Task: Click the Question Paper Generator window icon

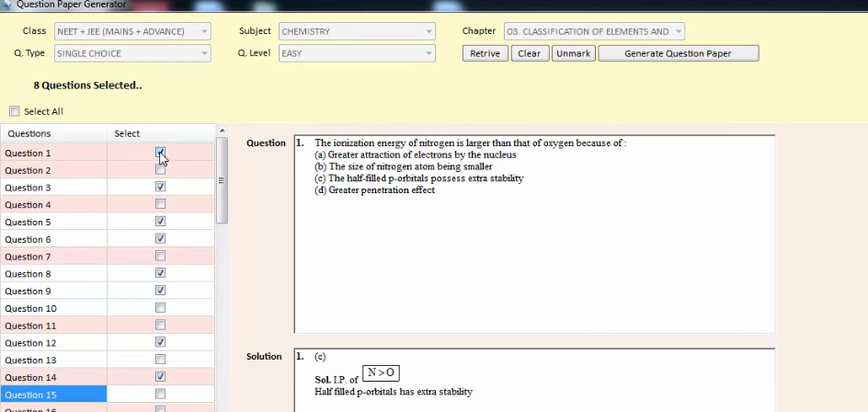Action: [x=7, y=5]
